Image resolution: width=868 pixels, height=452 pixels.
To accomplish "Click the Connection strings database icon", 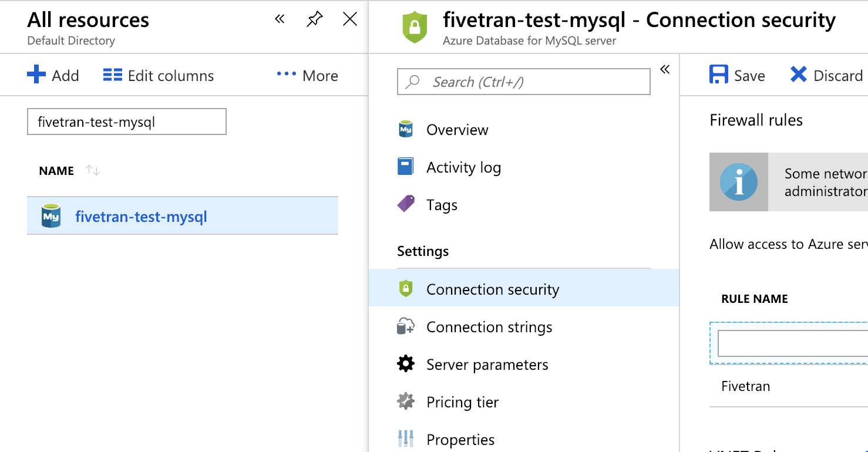I will [x=406, y=326].
